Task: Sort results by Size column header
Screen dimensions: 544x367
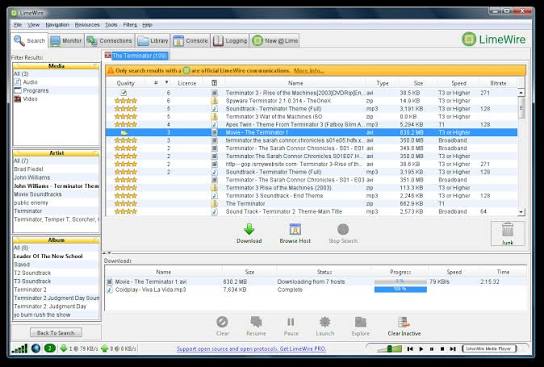Action: point(418,83)
